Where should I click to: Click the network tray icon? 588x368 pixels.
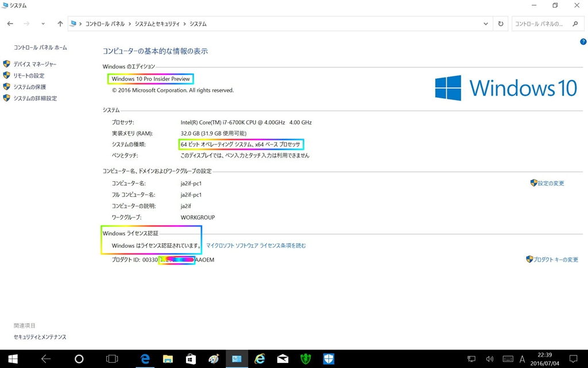click(x=471, y=359)
